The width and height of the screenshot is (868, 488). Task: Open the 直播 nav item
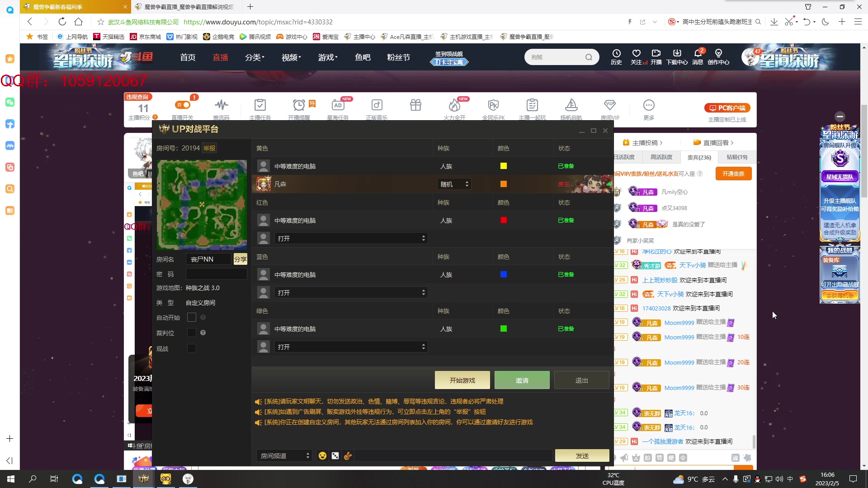pyautogui.click(x=221, y=57)
